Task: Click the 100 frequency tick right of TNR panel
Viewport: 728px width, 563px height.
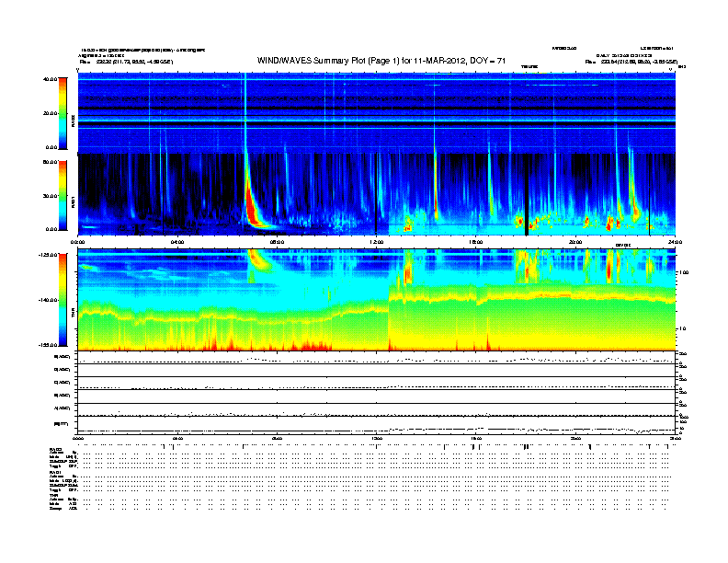Action: pyautogui.click(x=684, y=272)
